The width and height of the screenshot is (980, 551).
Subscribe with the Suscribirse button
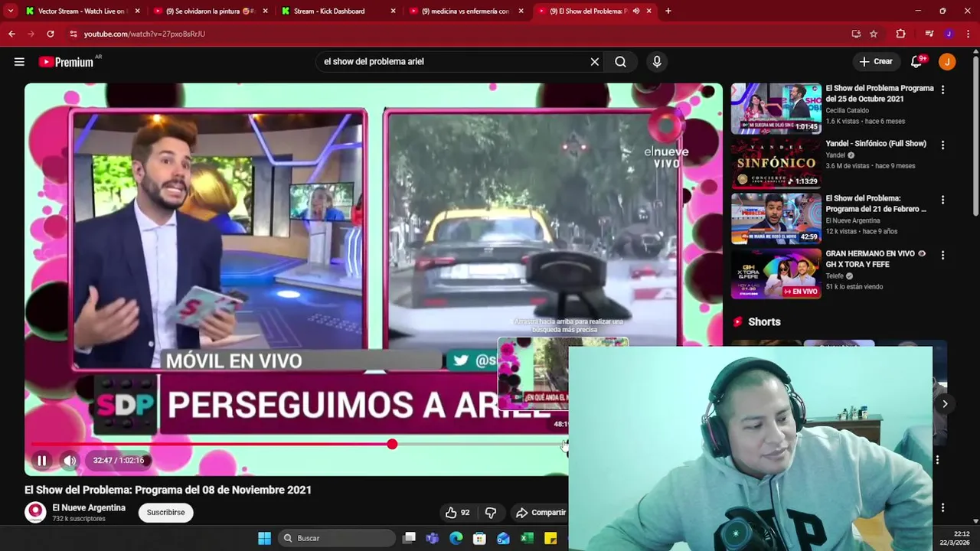[166, 513]
